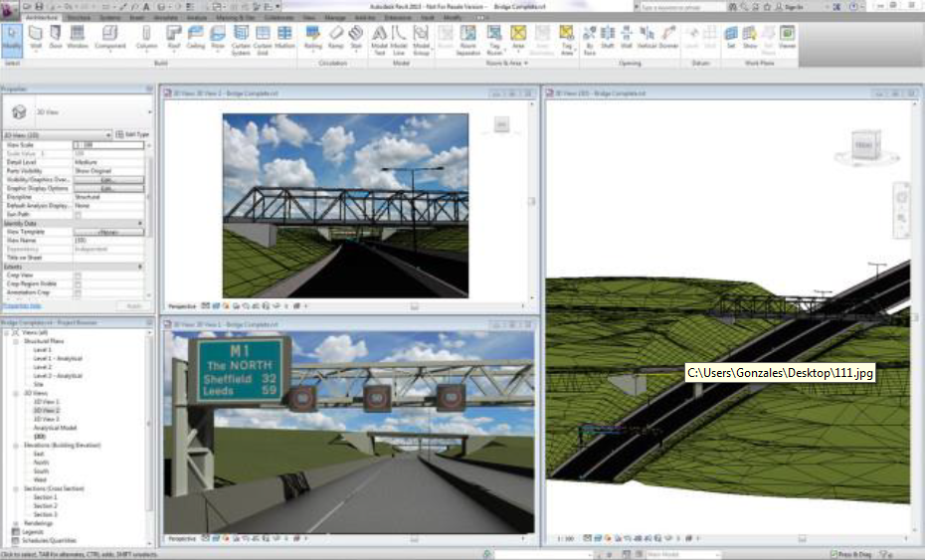This screenshot has height=560, width=925.
Task: Toggle the Crop Region Visible checkbox
Action: 78,282
